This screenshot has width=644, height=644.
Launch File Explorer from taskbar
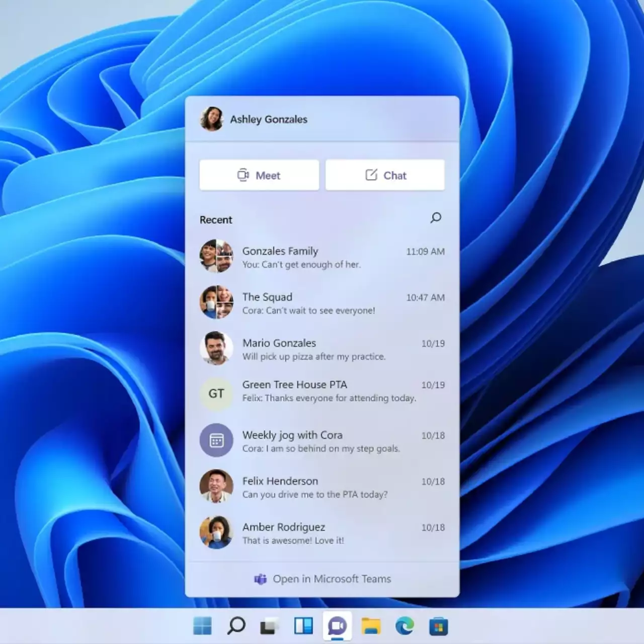[x=371, y=626]
